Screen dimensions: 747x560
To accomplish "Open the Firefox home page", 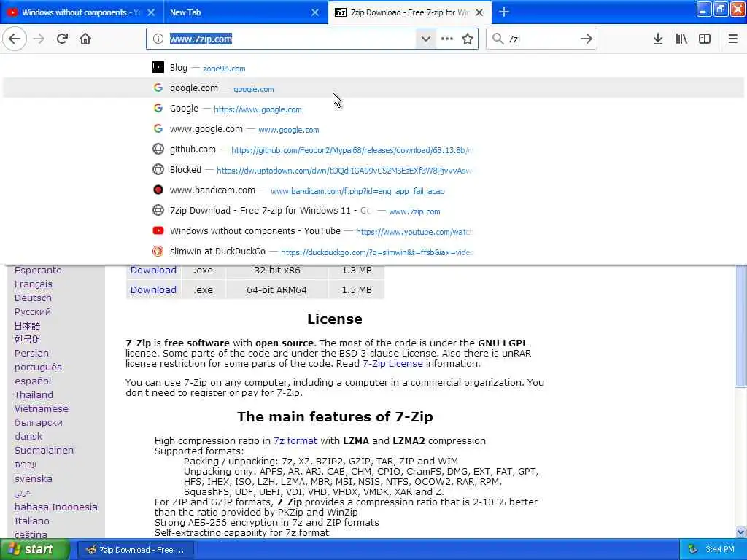I will (85, 39).
